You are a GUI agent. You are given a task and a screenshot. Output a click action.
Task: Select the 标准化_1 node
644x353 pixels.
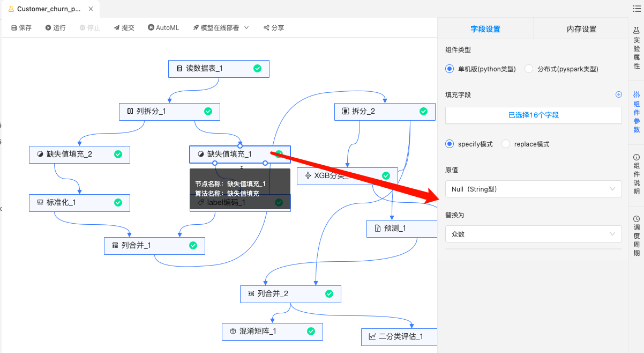79,203
